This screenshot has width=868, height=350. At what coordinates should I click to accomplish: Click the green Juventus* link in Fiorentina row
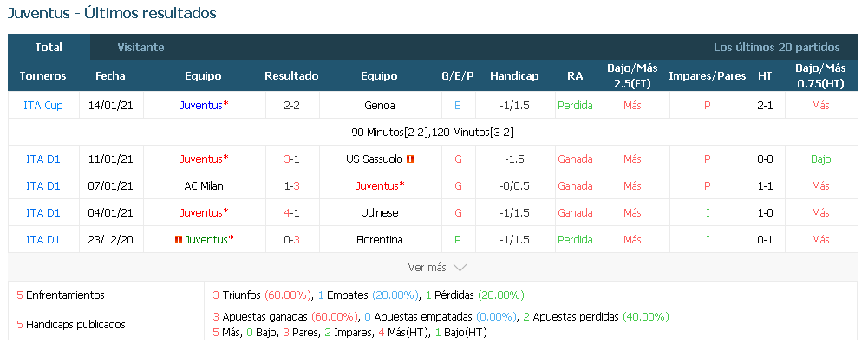tap(209, 240)
